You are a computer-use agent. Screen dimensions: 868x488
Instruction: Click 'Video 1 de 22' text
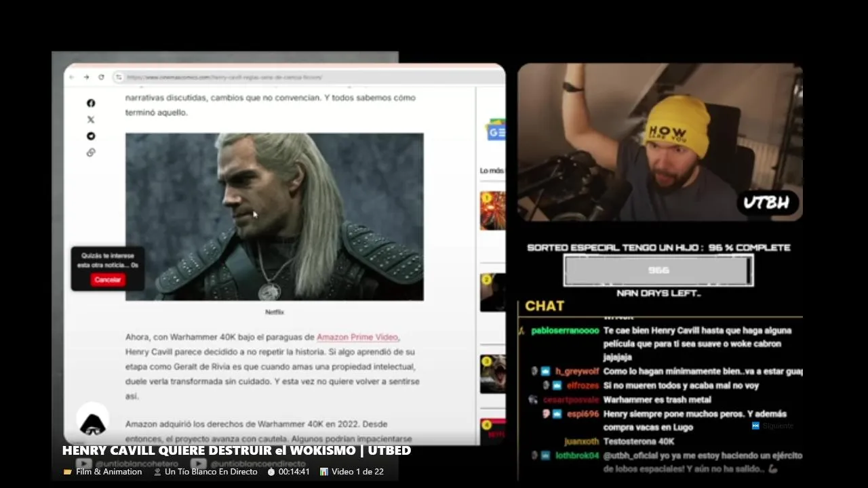[x=357, y=472]
